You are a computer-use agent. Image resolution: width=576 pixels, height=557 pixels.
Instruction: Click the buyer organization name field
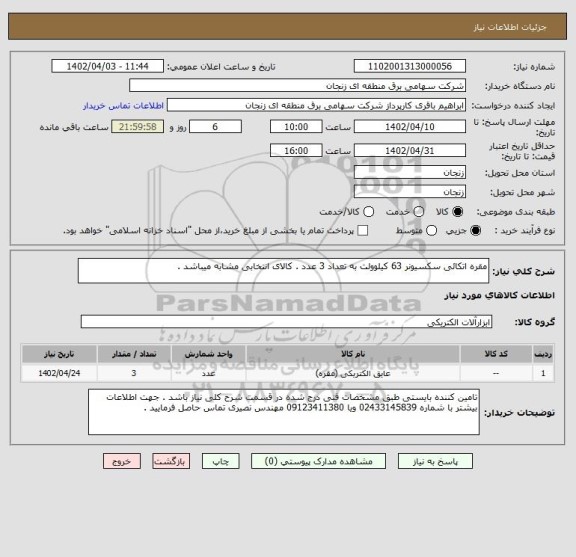298,86
